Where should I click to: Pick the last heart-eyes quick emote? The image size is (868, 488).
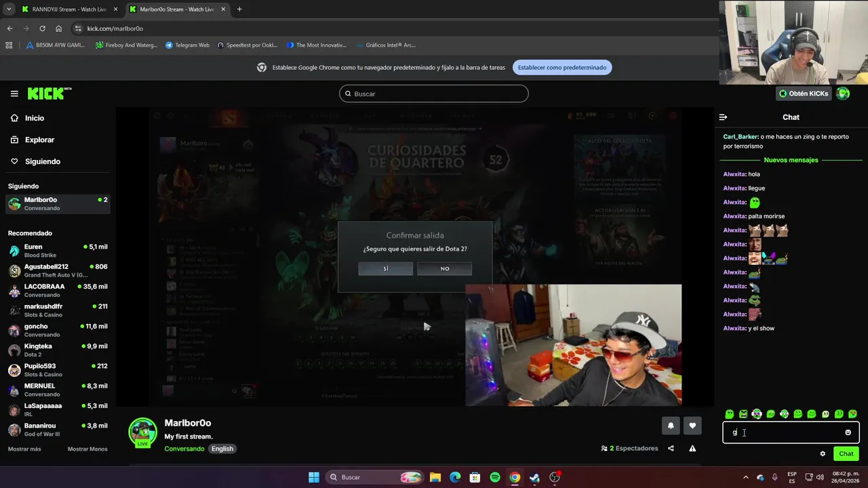pyautogui.click(x=852, y=414)
